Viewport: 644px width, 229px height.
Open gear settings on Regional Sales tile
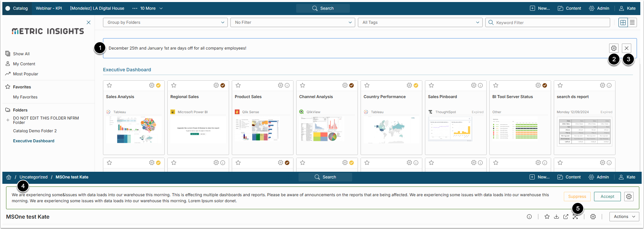(x=216, y=85)
